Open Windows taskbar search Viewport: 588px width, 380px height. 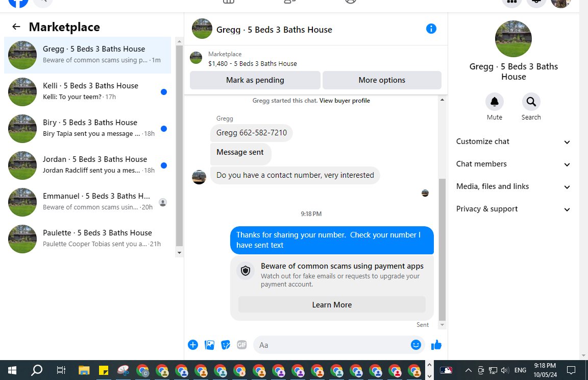coord(36,371)
